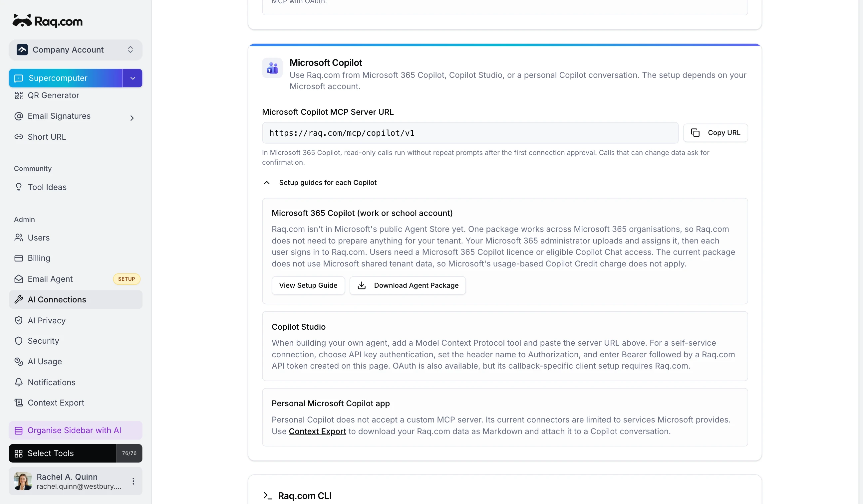This screenshot has height=504, width=863.
Task: Click the Personal Microsoft Copilot app title
Action: (331, 404)
